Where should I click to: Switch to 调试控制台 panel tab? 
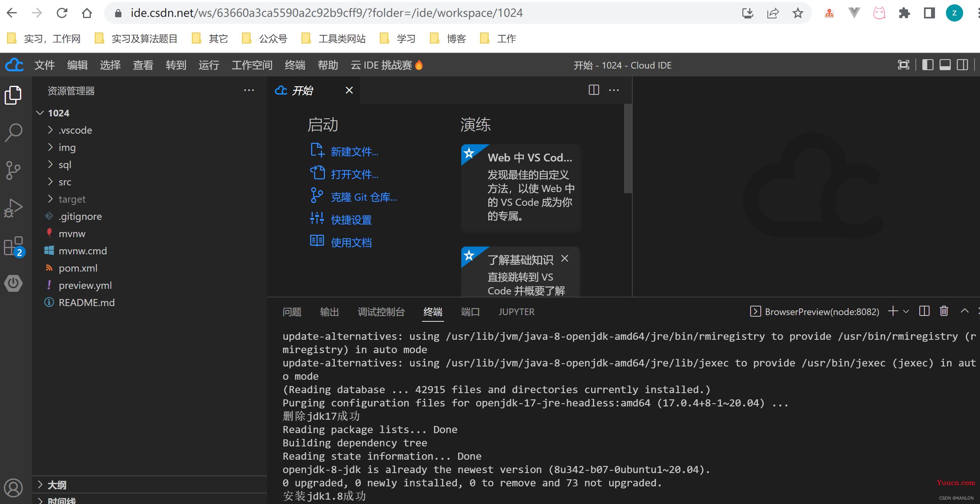[x=381, y=312]
